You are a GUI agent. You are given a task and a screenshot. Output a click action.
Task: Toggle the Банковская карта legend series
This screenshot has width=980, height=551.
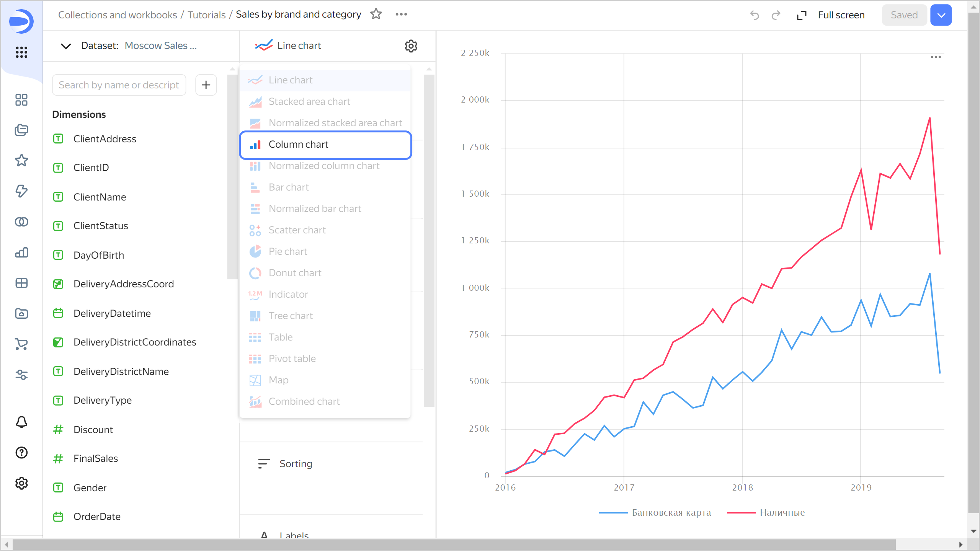671,512
